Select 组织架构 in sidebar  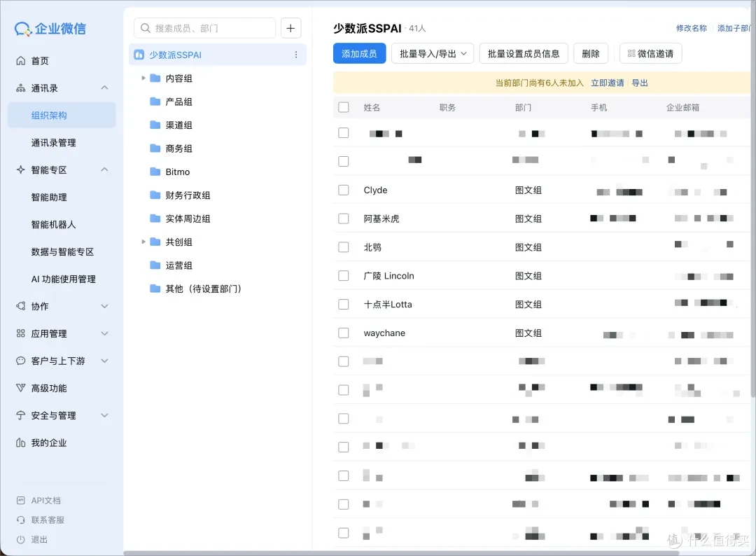[62, 116]
